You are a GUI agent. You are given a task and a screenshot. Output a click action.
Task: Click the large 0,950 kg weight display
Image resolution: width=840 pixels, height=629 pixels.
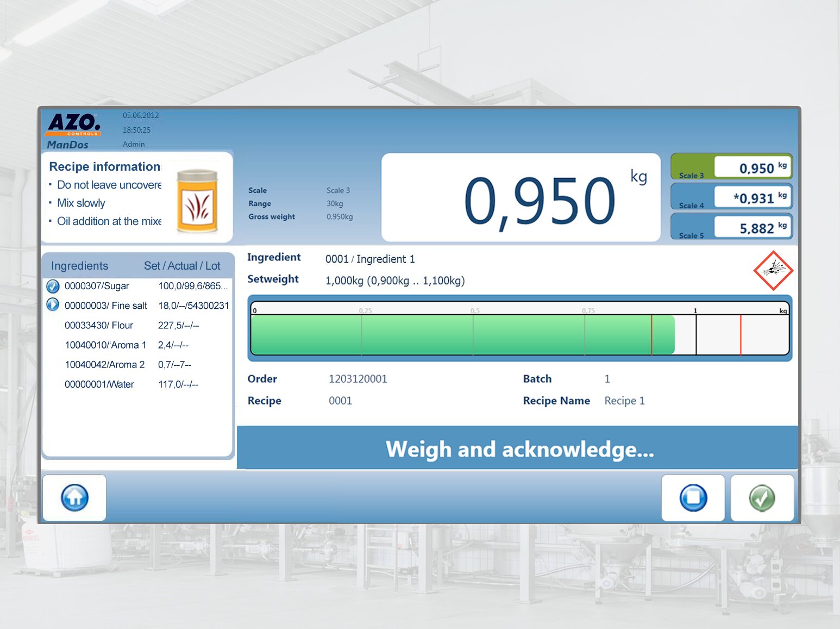pyautogui.click(x=521, y=198)
